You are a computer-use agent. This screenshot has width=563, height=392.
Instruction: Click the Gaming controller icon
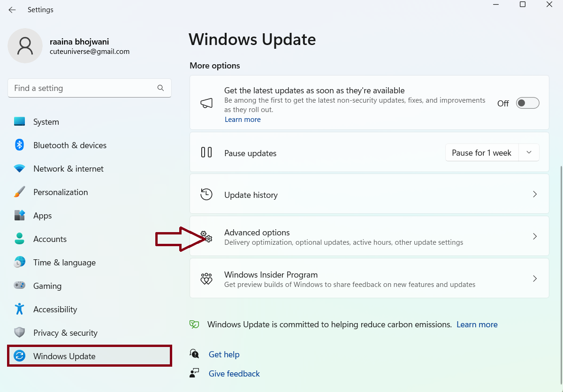click(19, 286)
